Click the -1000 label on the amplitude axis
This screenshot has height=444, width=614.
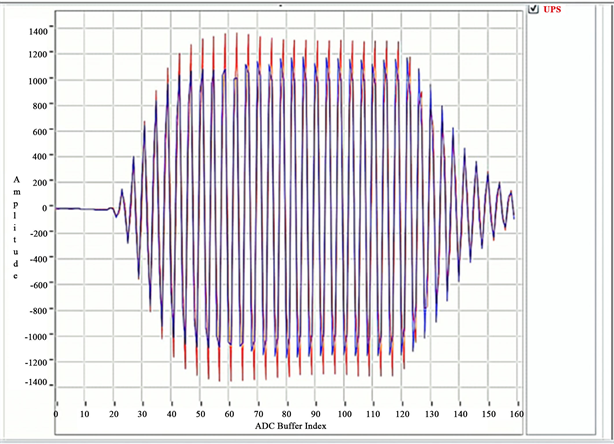click(x=37, y=334)
